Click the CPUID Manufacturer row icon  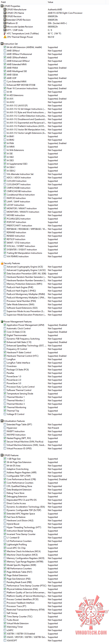coord(5,10)
